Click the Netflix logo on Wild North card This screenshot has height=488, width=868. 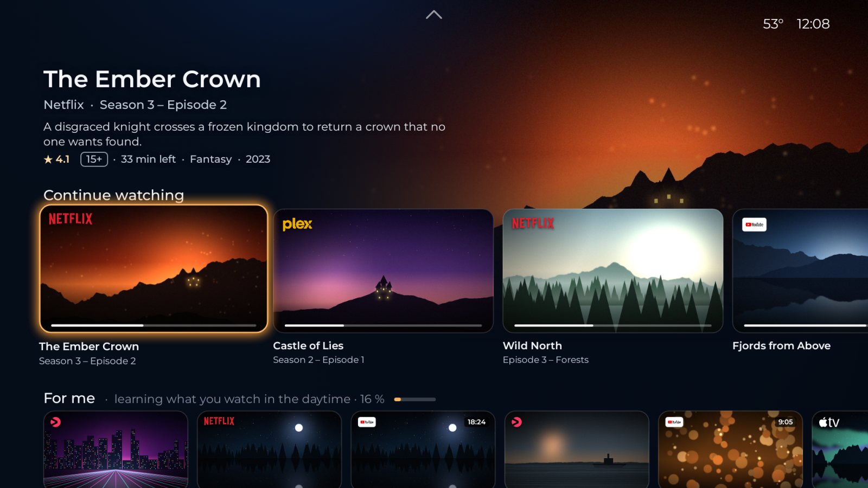533,223
